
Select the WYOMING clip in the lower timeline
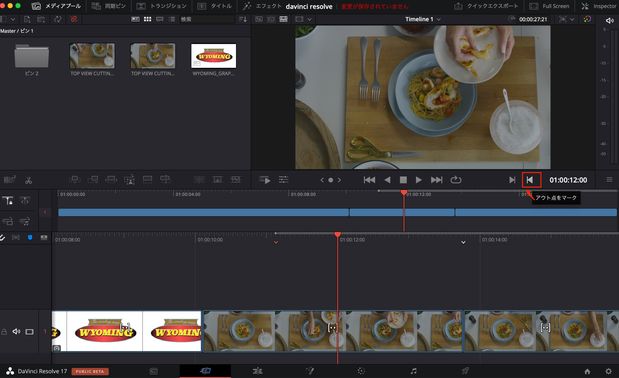click(x=126, y=331)
